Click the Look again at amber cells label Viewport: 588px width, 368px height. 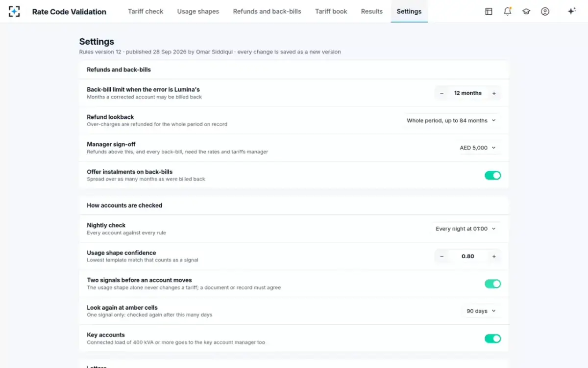tap(122, 308)
